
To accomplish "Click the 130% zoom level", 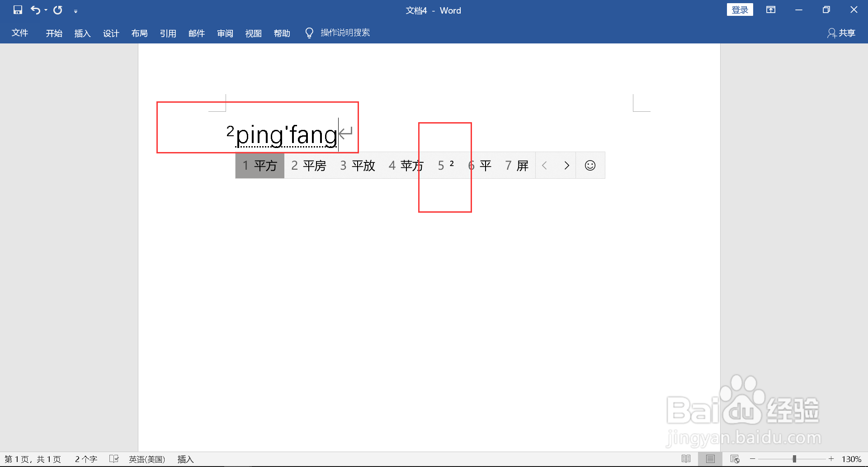I will (851, 459).
